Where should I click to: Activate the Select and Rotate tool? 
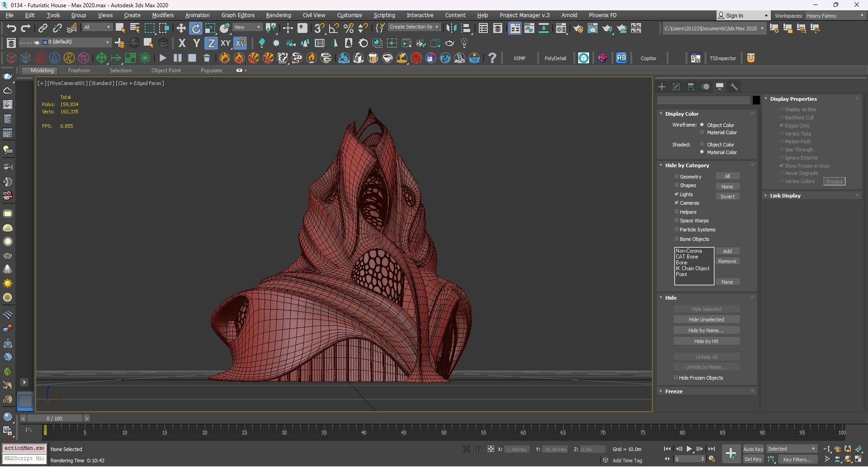tap(196, 28)
